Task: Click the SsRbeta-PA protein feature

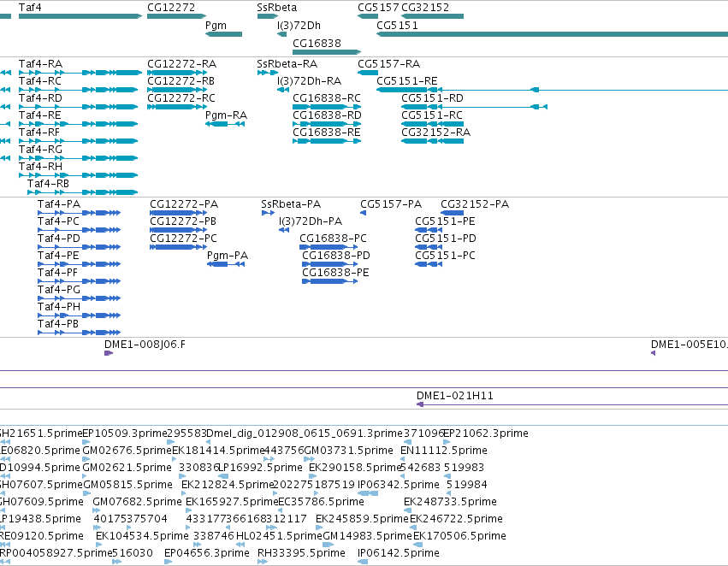Action: tap(268, 213)
